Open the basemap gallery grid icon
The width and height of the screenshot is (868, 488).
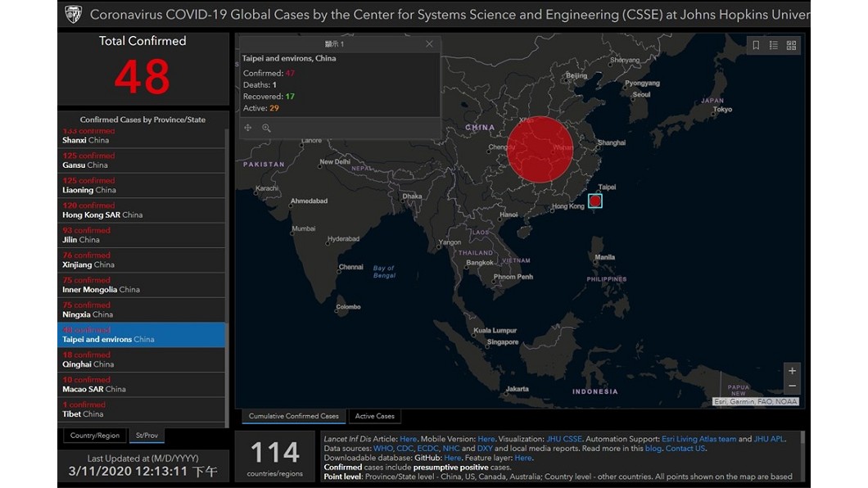(791, 45)
